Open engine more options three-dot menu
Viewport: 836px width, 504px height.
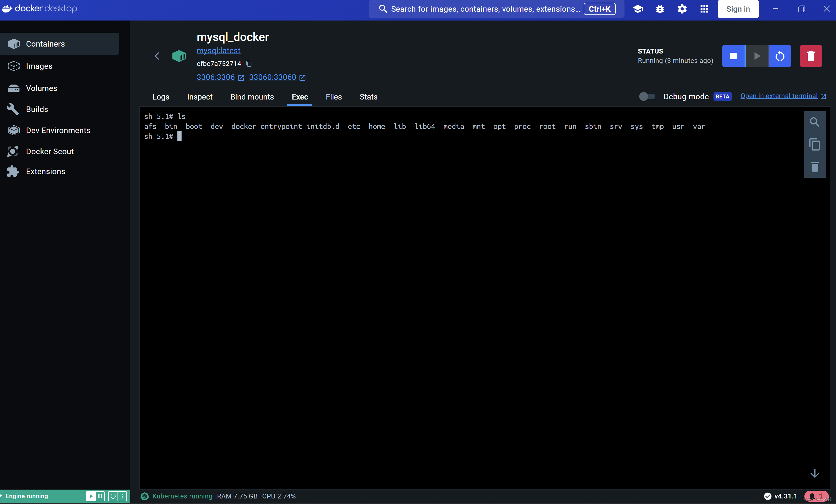point(123,496)
